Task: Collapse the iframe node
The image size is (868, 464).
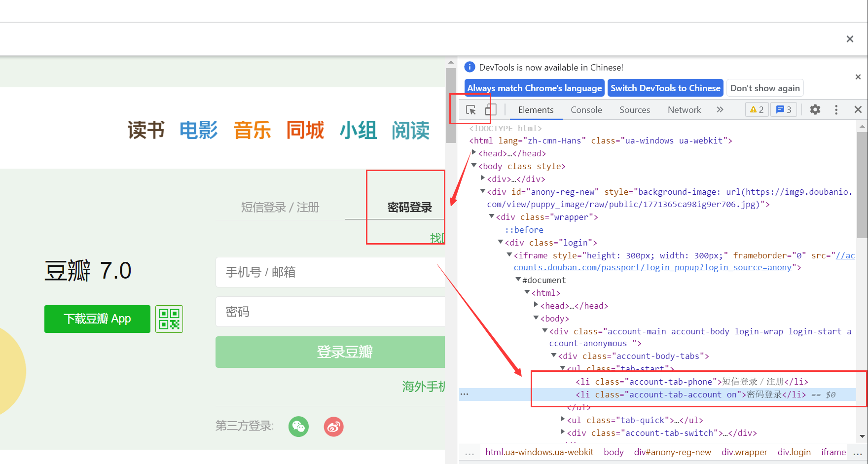Action: coord(509,255)
